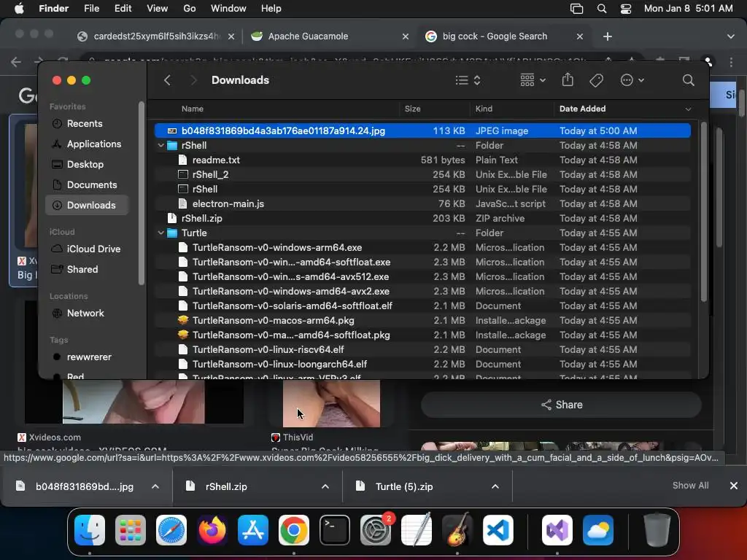The height and width of the screenshot is (560, 747).
Task: Open Finder from the Dock
Action: [90, 530]
